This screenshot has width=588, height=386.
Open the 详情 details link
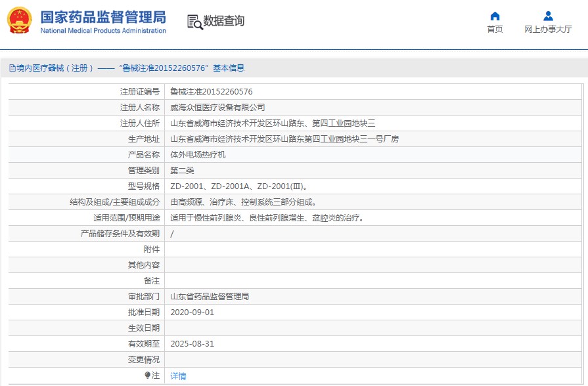click(x=178, y=376)
